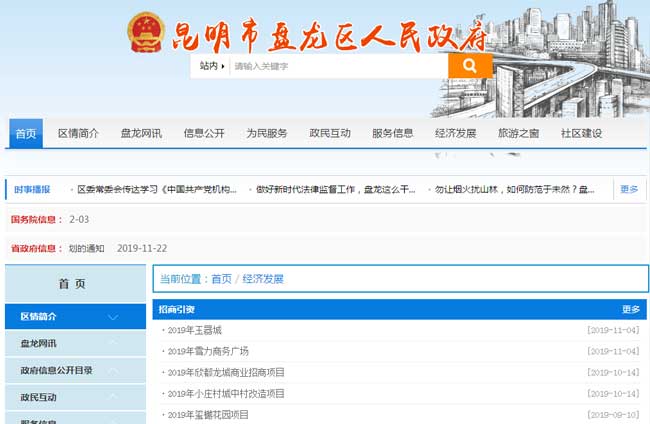Open the 站内 search scope dropdown

209,66
